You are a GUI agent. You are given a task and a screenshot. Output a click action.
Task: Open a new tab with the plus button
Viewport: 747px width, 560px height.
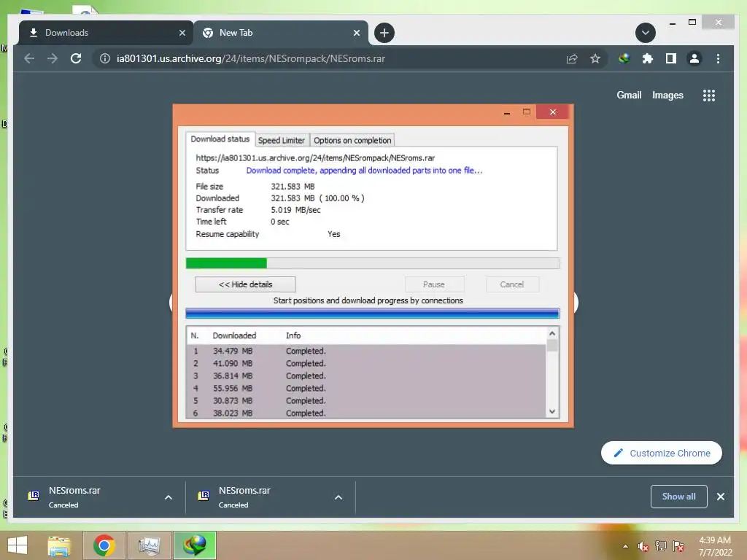click(384, 33)
